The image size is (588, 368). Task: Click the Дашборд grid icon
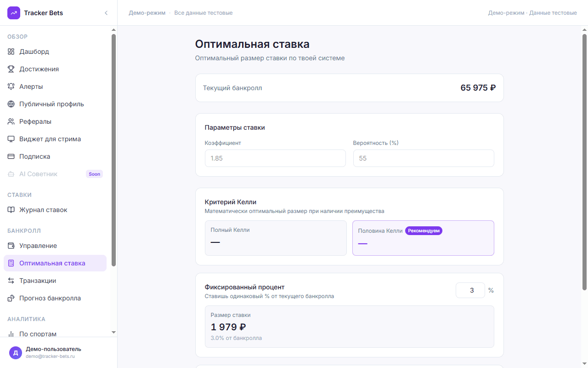pos(11,52)
